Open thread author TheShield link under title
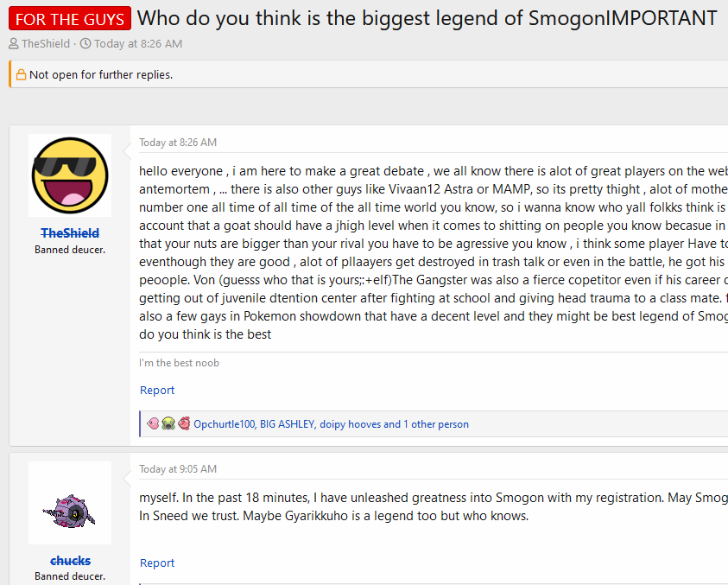The height and width of the screenshot is (585, 728). 46,44
